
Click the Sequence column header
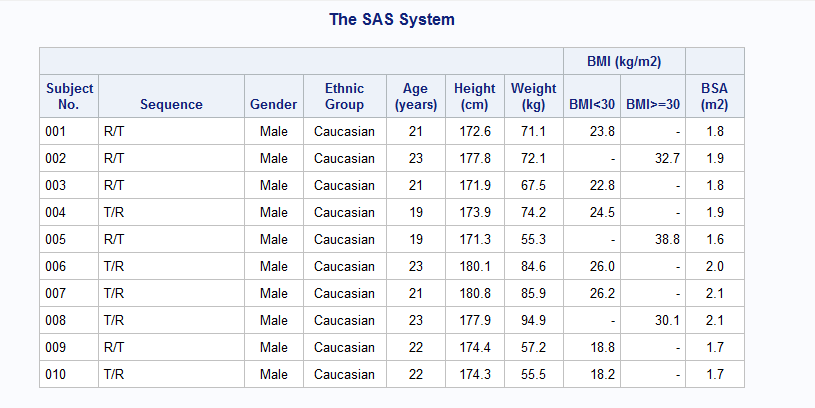pos(171,104)
